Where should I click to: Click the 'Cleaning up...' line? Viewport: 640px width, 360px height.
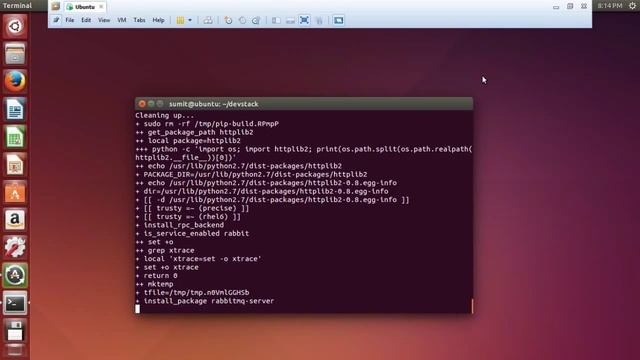click(x=164, y=116)
